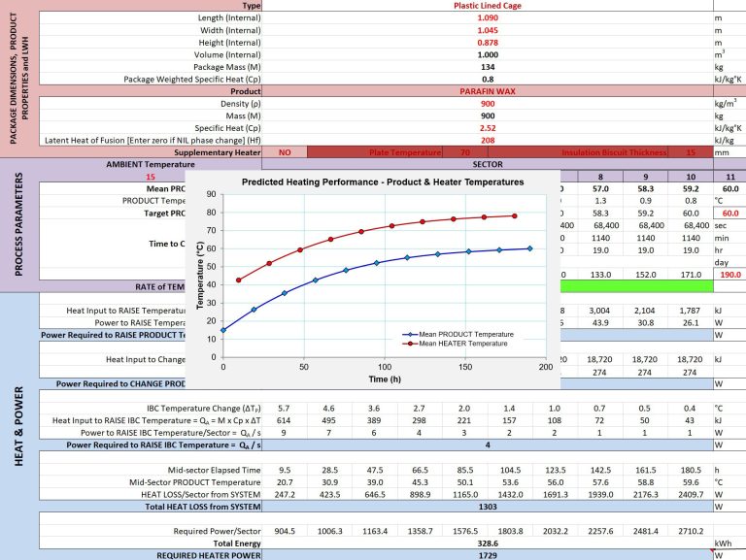Click the first blue data point at 15°C
The height and width of the screenshot is (560, 746).
coord(223,330)
